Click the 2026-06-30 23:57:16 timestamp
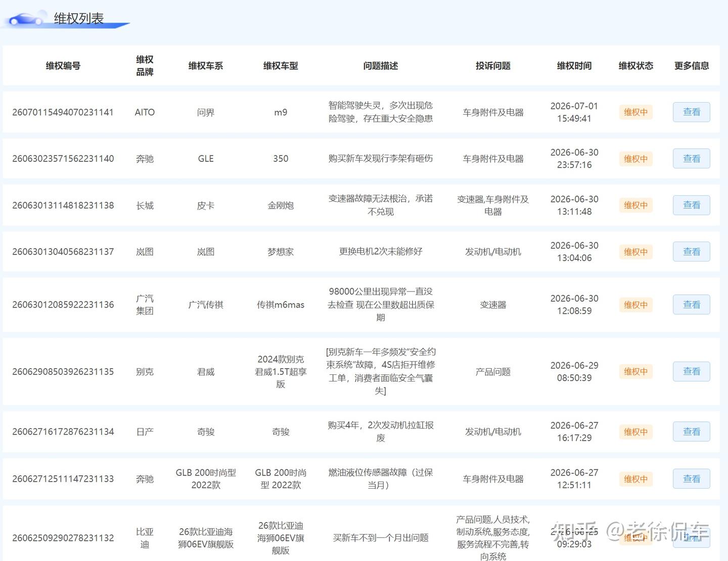The height and width of the screenshot is (561, 728). tap(574, 159)
